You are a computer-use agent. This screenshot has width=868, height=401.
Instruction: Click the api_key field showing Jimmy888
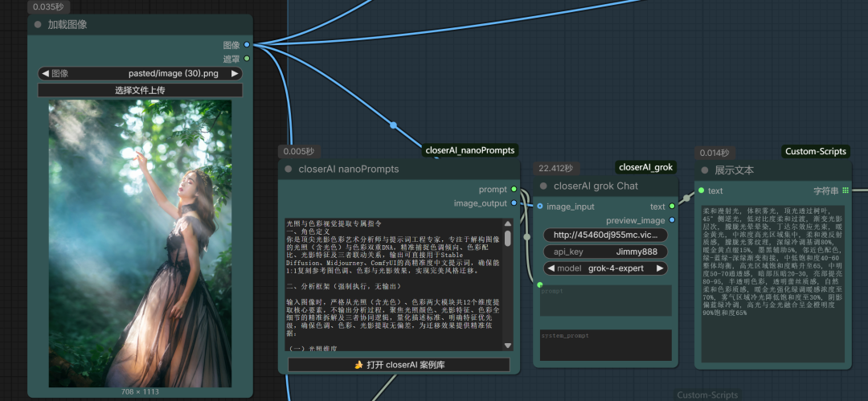[x=606, y=252]
